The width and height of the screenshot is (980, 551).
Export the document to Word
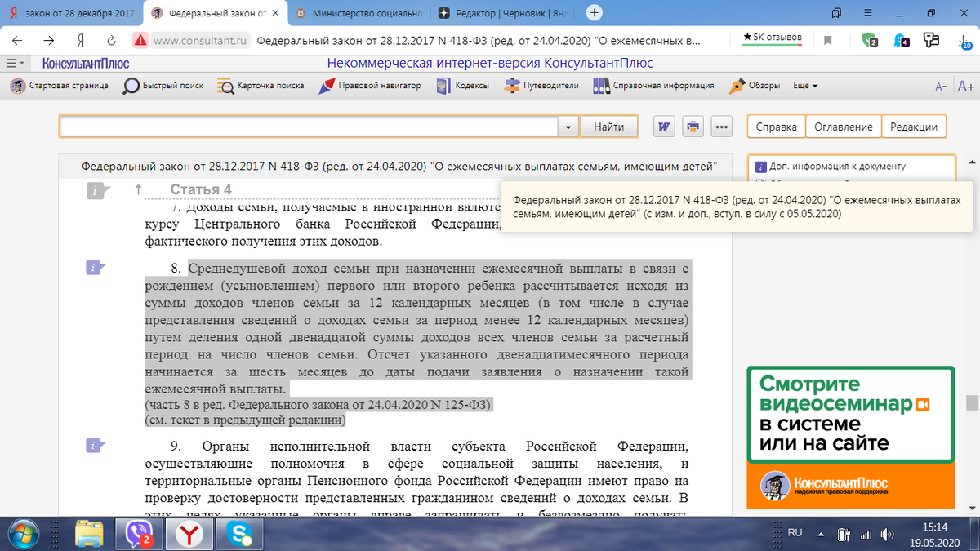coord(663,126)
